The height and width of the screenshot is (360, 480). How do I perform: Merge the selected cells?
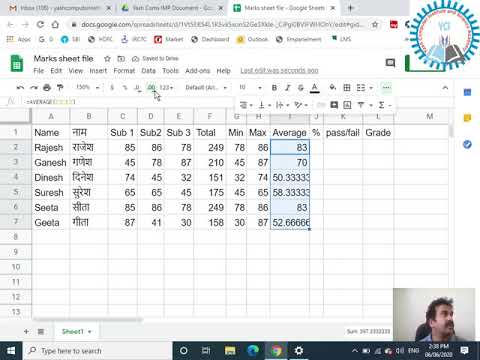[361, 88]
